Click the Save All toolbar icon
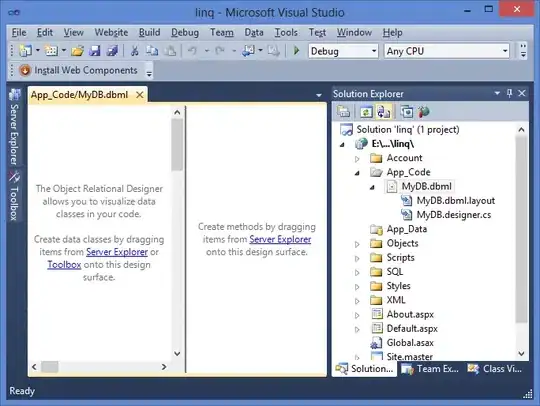The image size is (540, 406). coord(112,51)
